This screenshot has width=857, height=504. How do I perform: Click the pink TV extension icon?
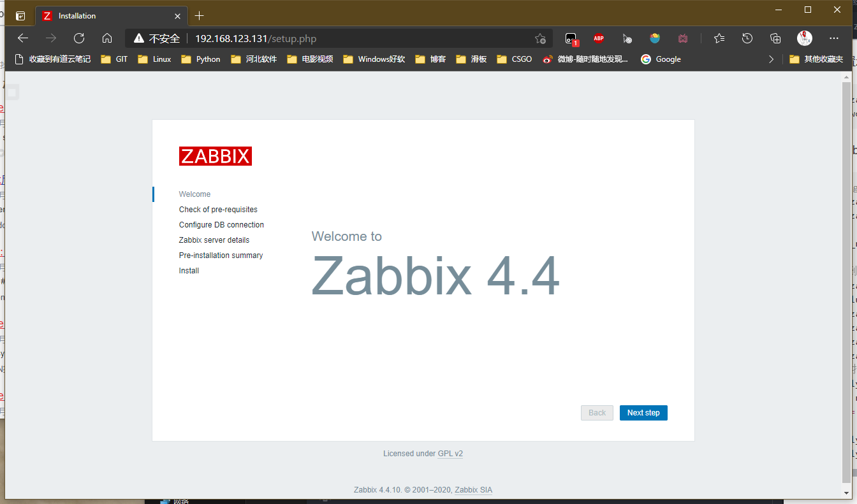click(683, 38)
